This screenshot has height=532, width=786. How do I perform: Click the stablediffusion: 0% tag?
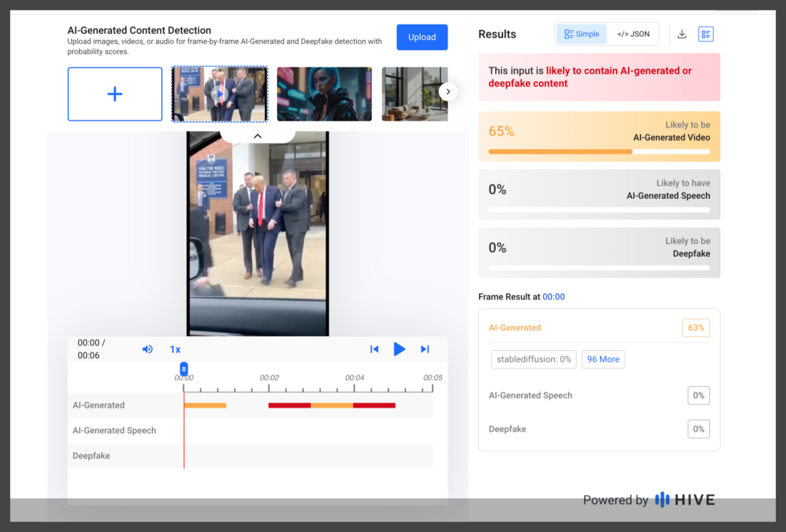click(x=533, y=359)
